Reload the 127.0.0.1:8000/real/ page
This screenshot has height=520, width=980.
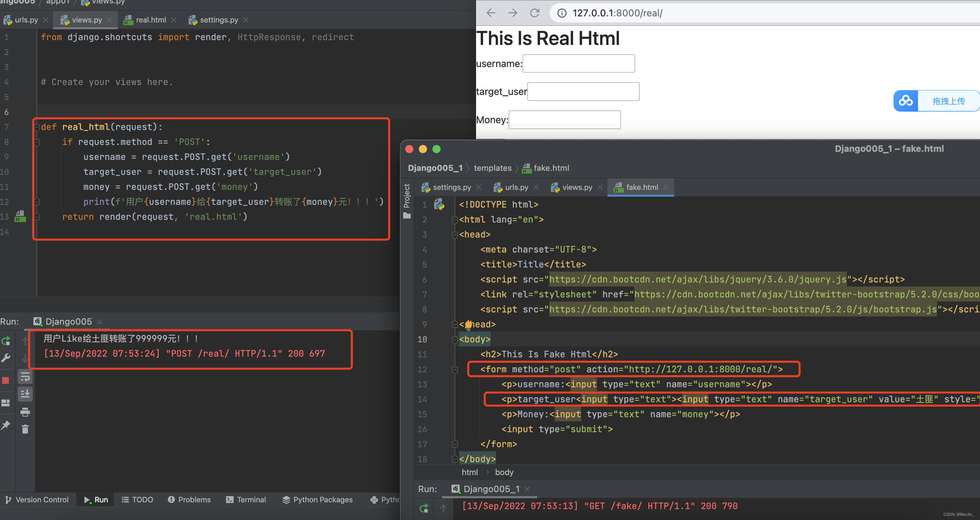(535, 13)
